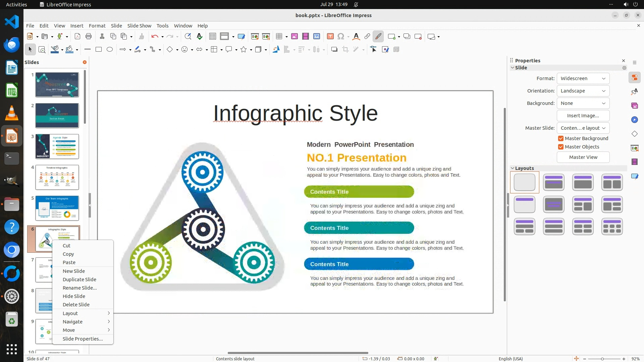Open the Orientation dropdown showing Landscape
The image size is (644, 362).
(583, 91)
